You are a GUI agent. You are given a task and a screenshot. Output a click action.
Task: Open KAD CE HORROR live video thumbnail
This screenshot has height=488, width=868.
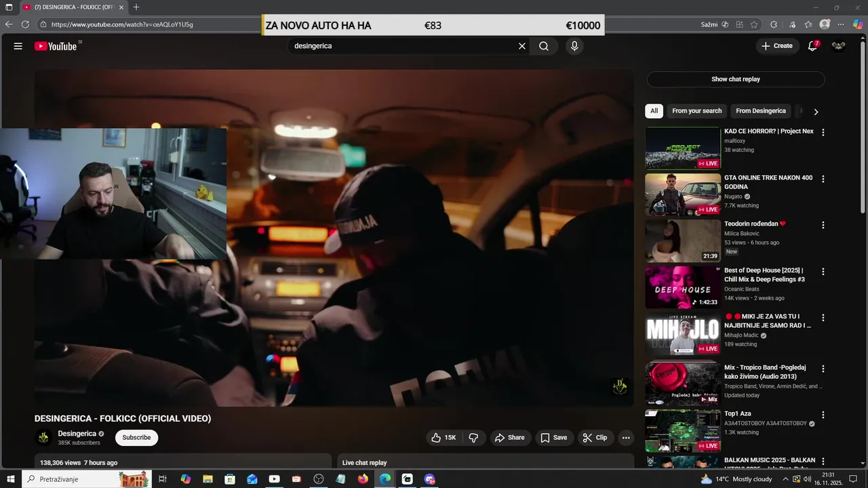683,148
